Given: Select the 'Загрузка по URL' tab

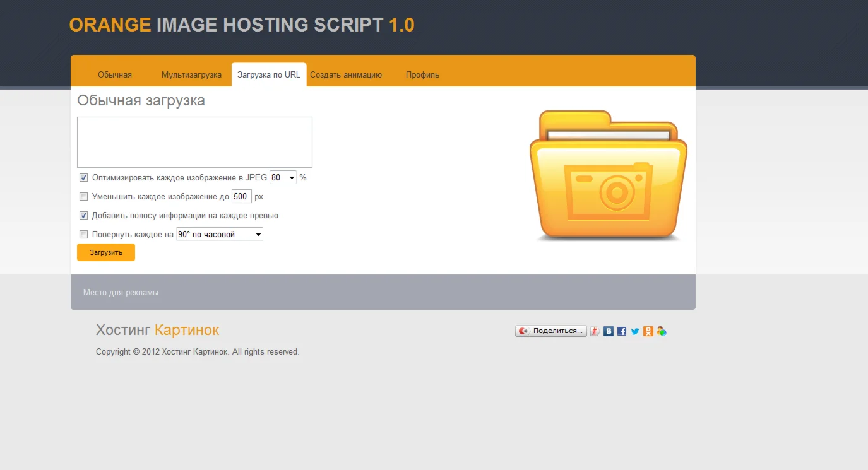Looking at the screenshot, I should click(269, 75).
